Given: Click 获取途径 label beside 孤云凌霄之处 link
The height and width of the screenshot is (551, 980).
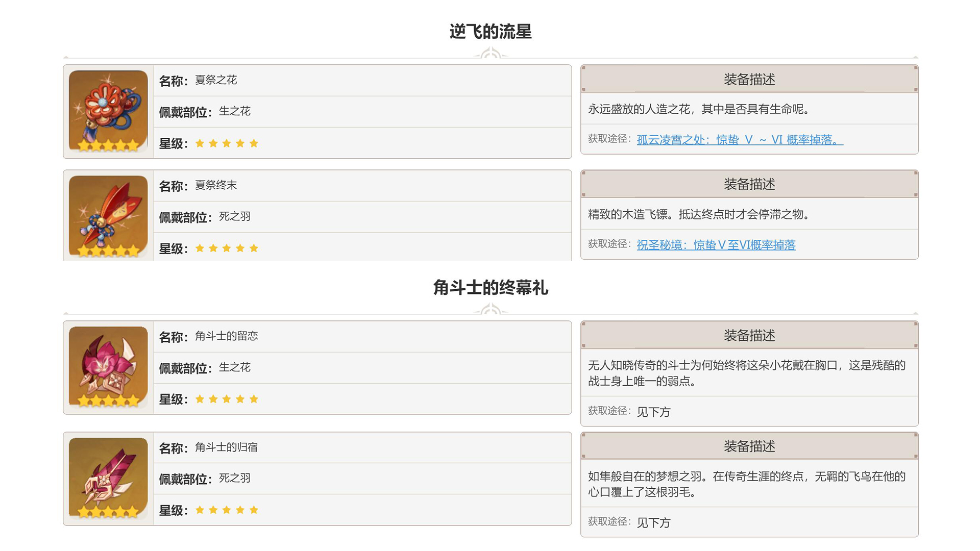Looking at the screenshot, I should 609,139.
